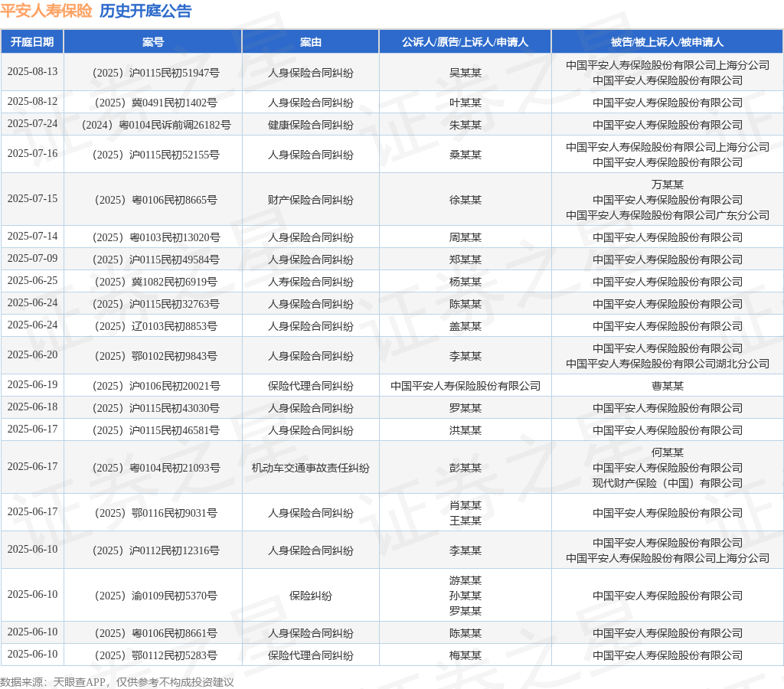Click defendant 何某某
The height and width of the screenshot is (689, 784).
tap(667, 452)
